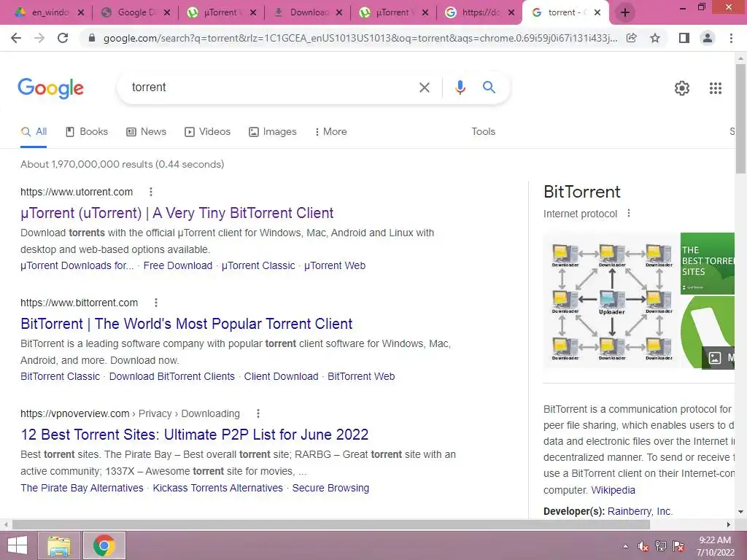Open the Free Download sitelink

178,265
